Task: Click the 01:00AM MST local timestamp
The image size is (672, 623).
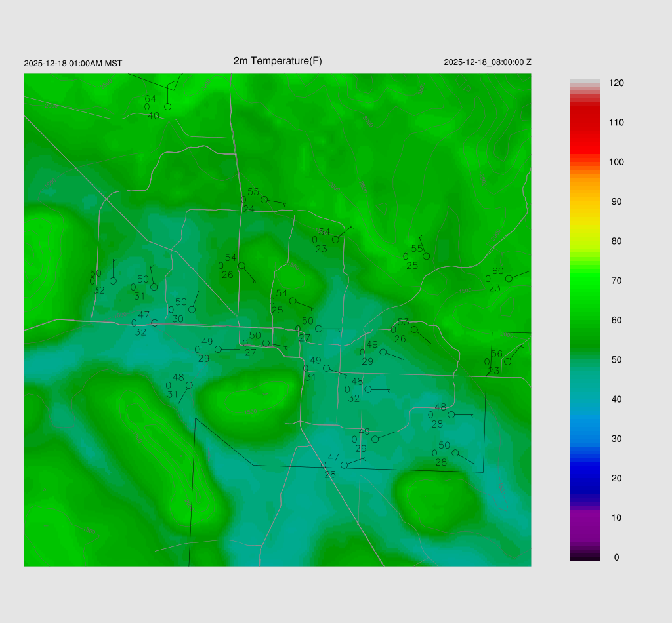Action: [x=73, y=63]
